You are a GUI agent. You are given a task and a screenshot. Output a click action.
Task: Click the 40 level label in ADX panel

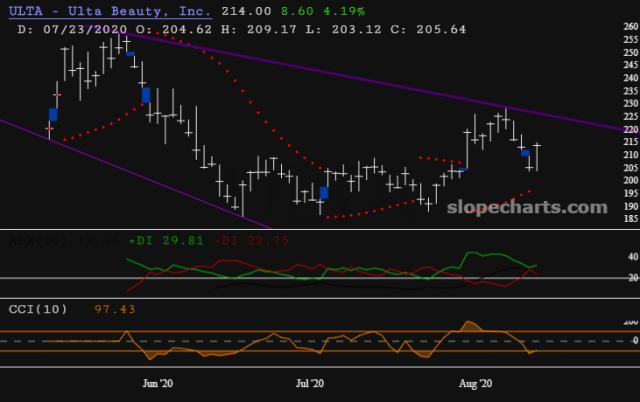pos(633,256)
